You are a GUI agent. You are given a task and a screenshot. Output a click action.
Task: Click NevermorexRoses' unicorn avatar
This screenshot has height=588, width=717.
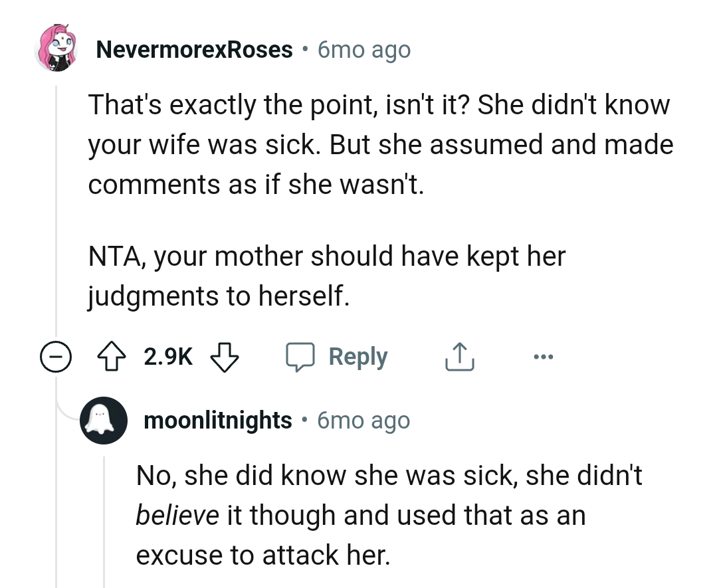(x=58, y=48)
